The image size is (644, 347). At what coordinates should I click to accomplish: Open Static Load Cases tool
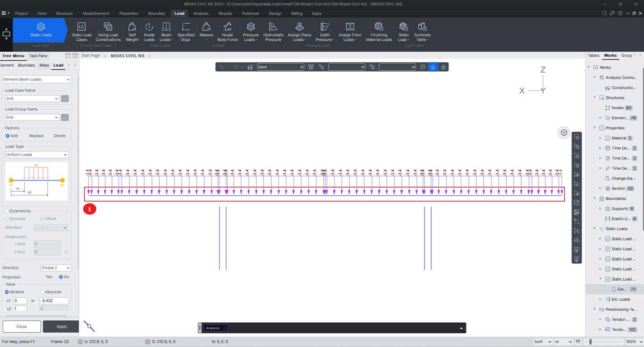click(x=81, y=32)
